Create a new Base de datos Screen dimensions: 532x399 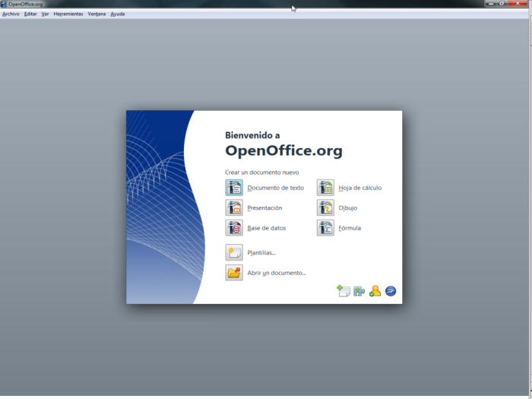[x=266, y=228]
